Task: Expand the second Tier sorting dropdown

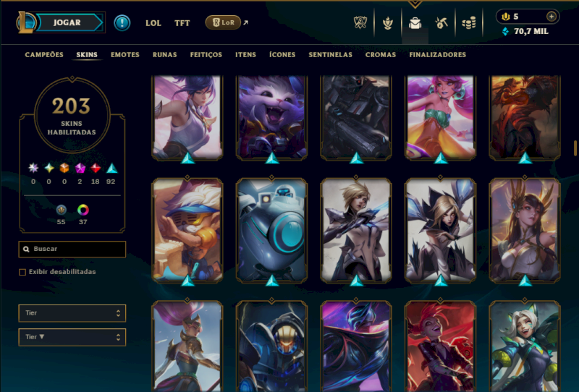Action: 72,337
